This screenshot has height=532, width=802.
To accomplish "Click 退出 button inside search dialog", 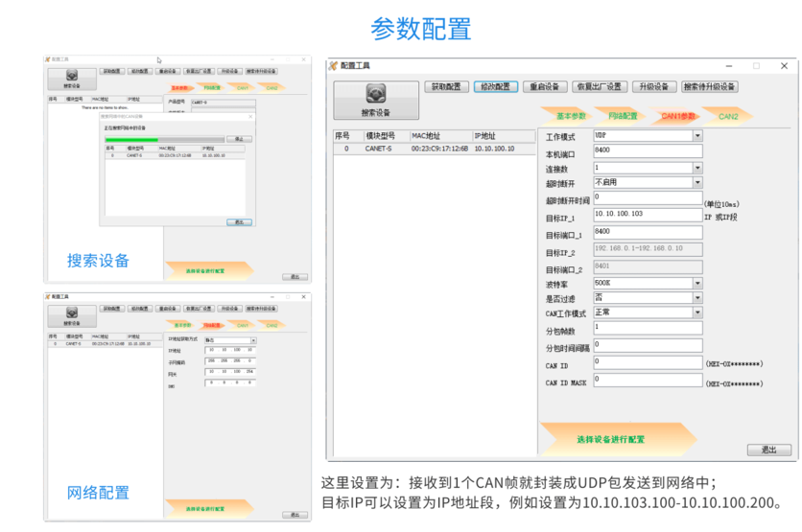I will pos(239,221).
